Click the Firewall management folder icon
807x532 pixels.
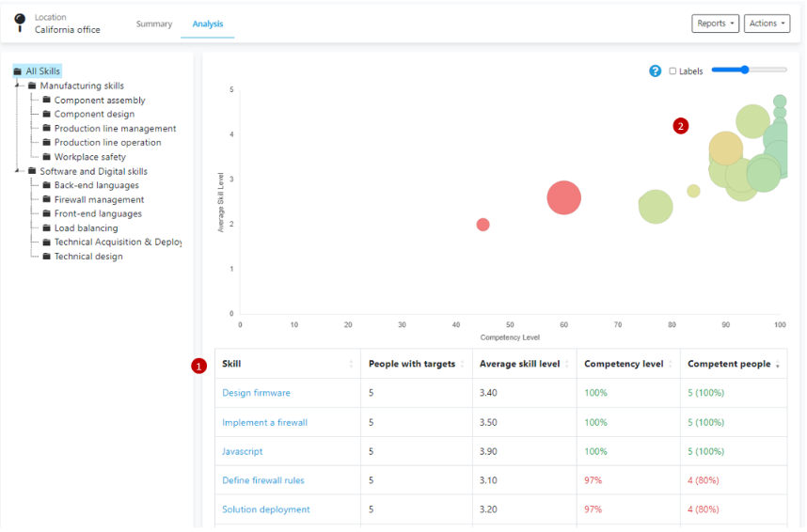pyautogui.click(x=46, y=200)
